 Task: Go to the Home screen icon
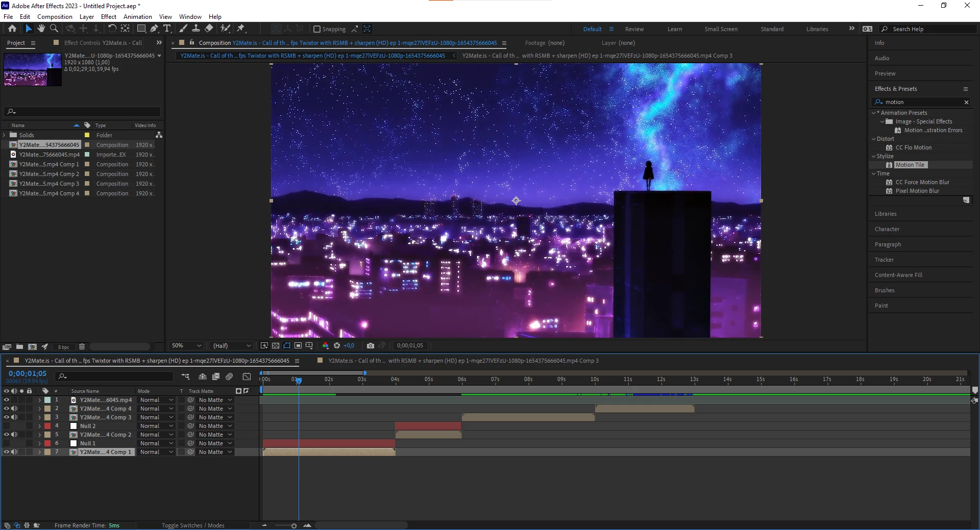[x=12, y=29]
